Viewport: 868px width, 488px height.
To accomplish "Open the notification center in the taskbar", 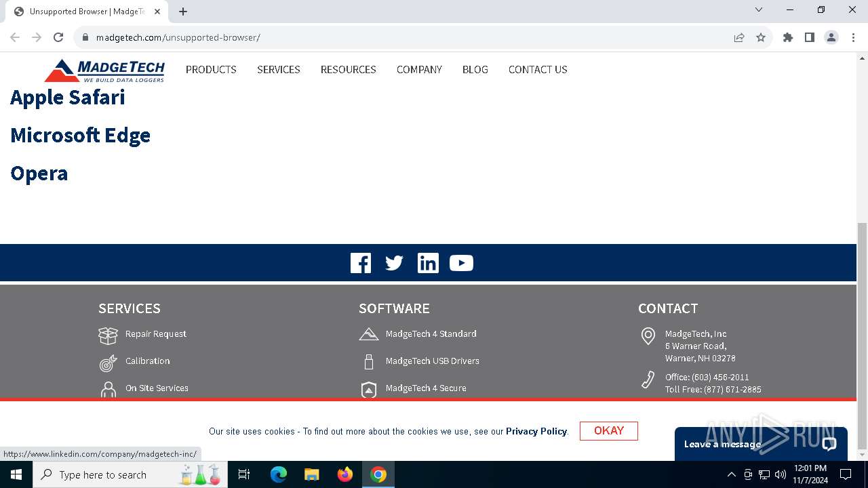I will coord(846,474).
